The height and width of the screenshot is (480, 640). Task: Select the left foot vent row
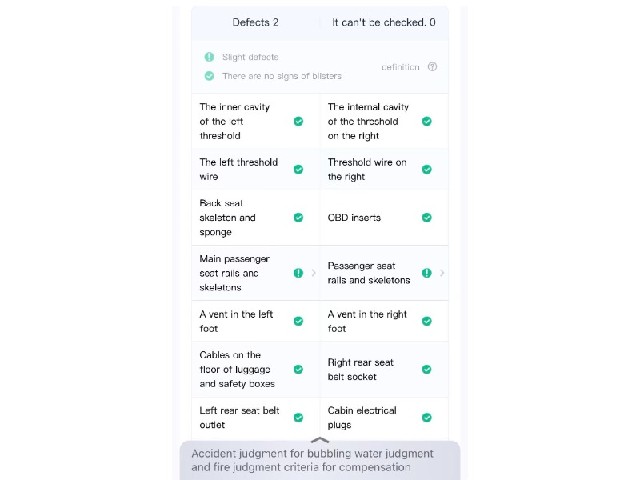pos(256,321)
